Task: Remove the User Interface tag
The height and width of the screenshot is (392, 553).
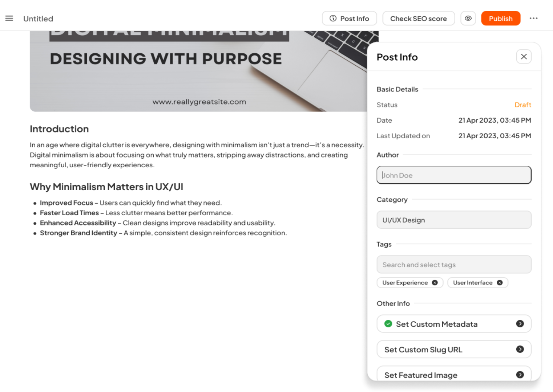Action: [500, 283]
